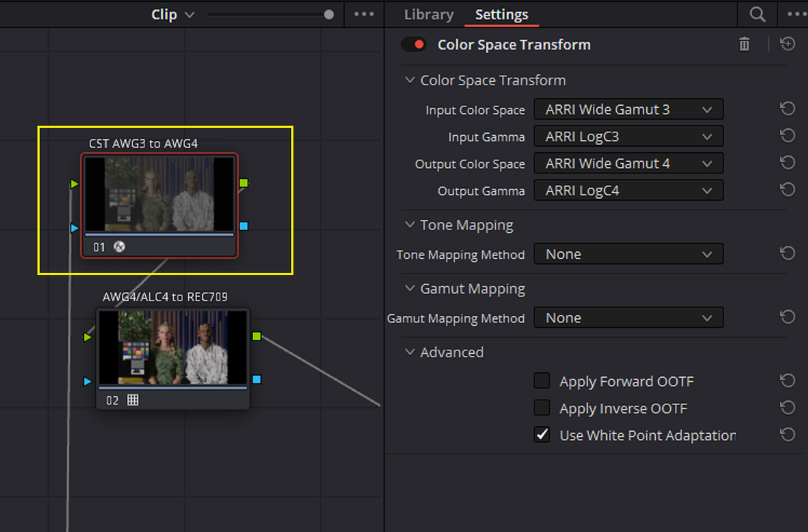808x532 pixels.
Task: Reset the Tone Mapping Method setting
Action: (787, 253)
